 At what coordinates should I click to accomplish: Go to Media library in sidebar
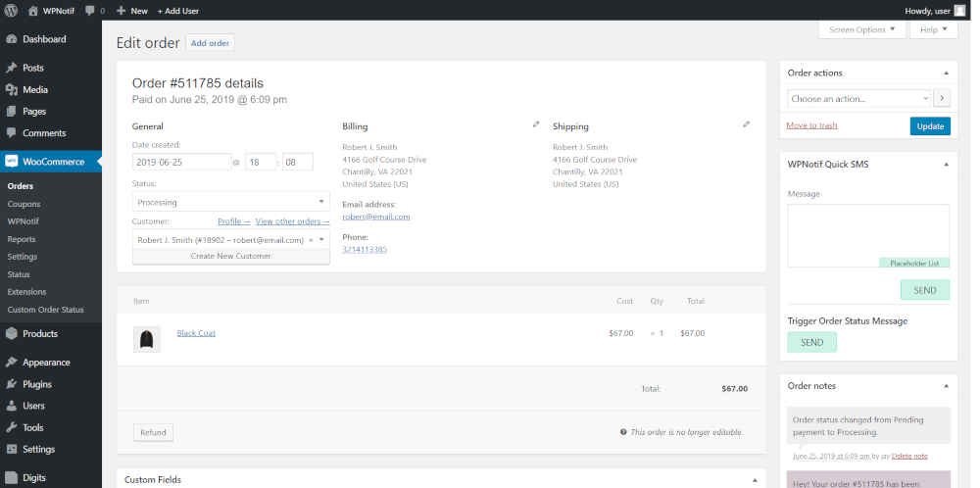pos(35,89)
